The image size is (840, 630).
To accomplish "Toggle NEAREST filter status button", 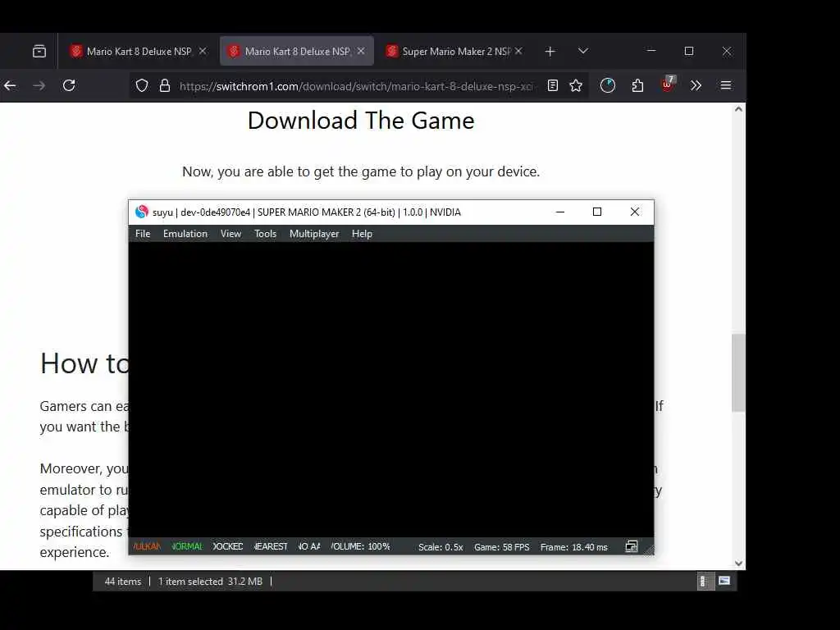I will (271, 546).
